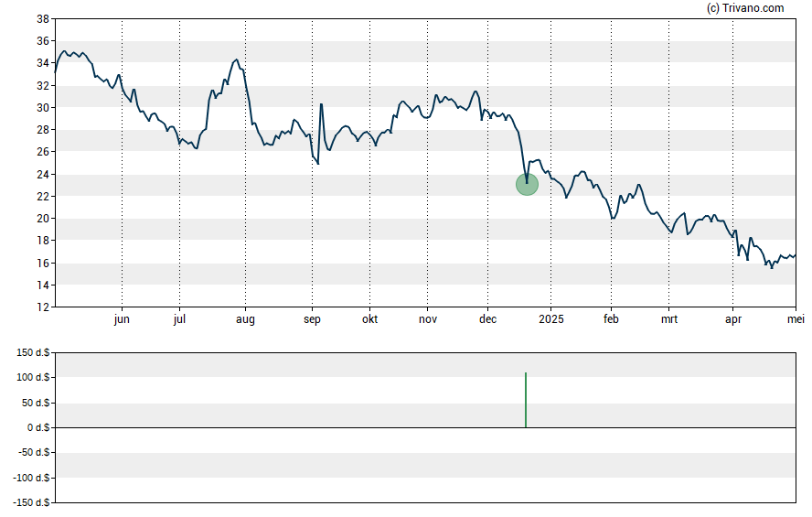Image resolution: width=812 pixels, height=517 pixels.
Task: Click the 'jul' x-axis label
Action: [179, 319]
